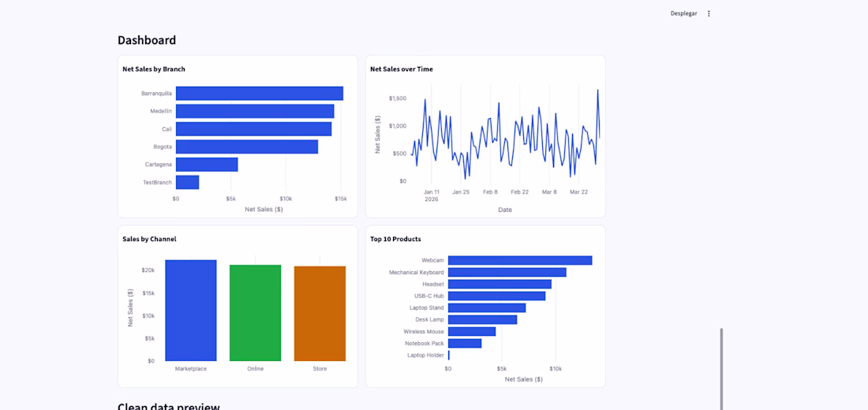This screenshot has width=868, height=410.
Task: Click the 'Barranquilla' axis label
Action: pyautogui.click(x=157, y=94)
